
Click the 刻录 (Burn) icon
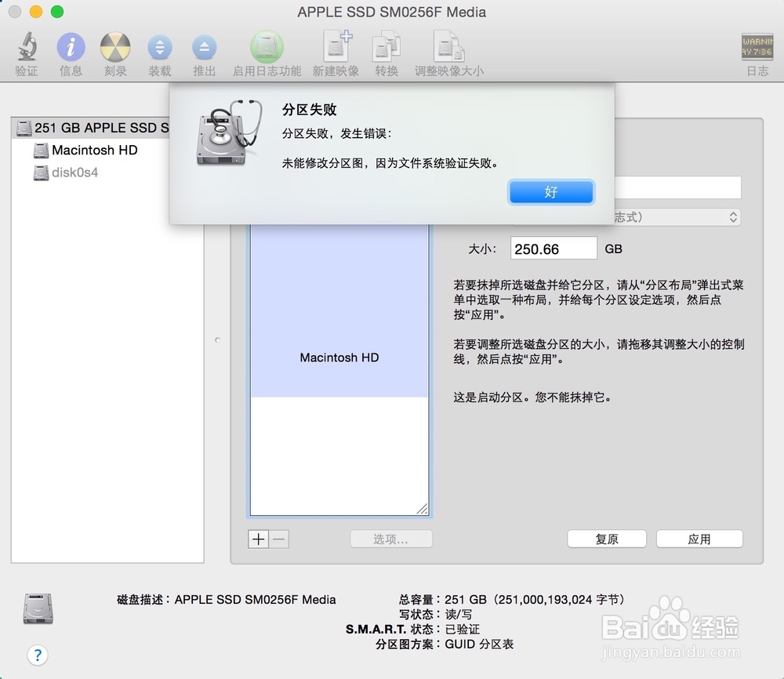114,47
